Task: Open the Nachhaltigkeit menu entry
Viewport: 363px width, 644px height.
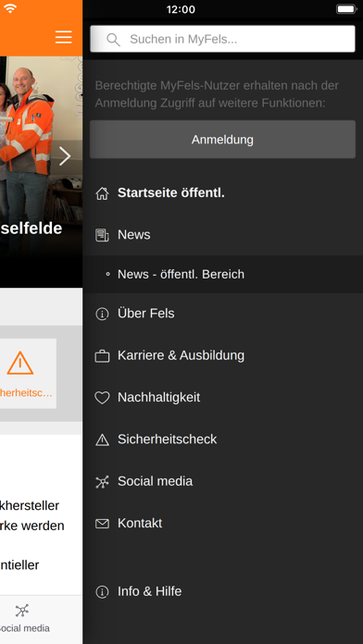Action: pyautogui.click(x=158, y=398)
